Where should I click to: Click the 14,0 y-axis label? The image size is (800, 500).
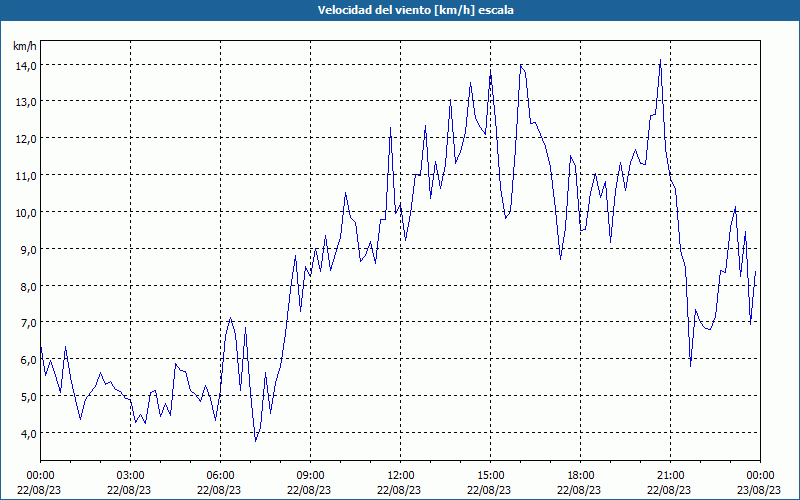[x=26, y=65]
